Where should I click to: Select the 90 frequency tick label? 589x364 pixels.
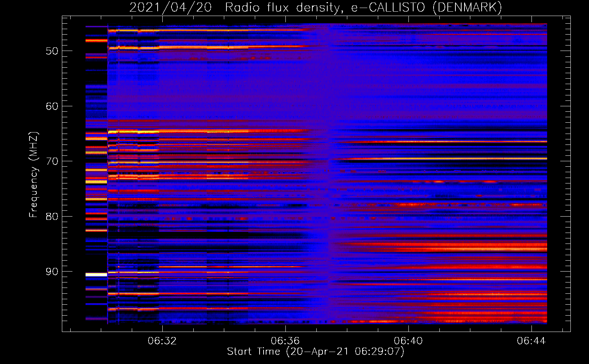click(x=52, y=272)
